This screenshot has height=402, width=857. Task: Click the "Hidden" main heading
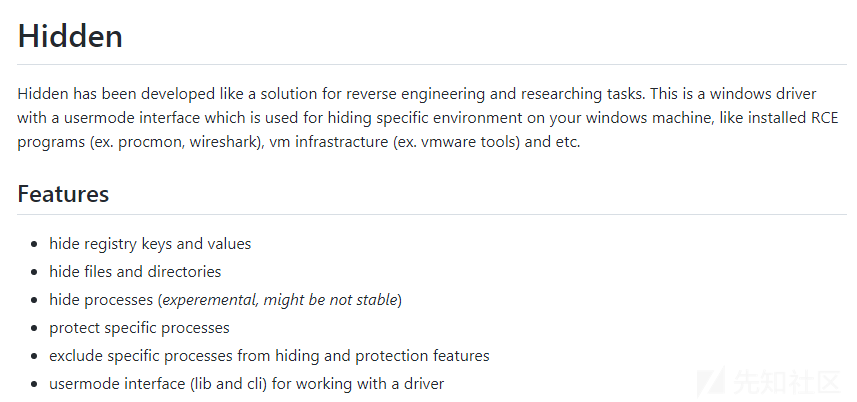pos(70,37)
